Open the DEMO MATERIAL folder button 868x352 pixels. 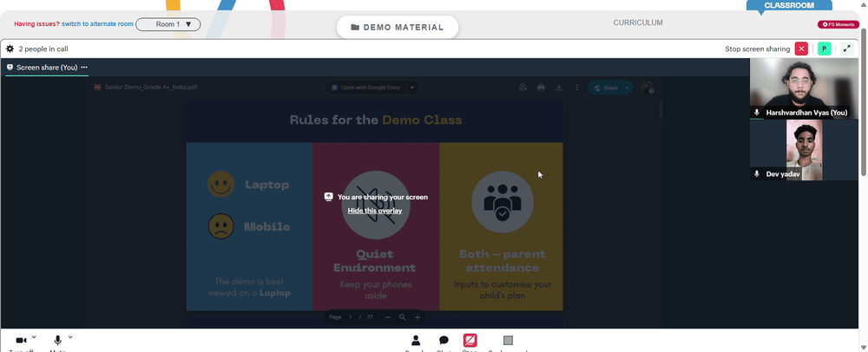(x=398, y=27)
